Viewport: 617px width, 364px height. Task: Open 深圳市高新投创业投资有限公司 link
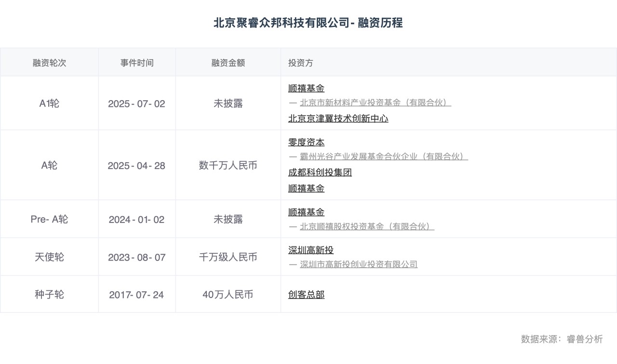pyautogui.click(x=359, y=264)
